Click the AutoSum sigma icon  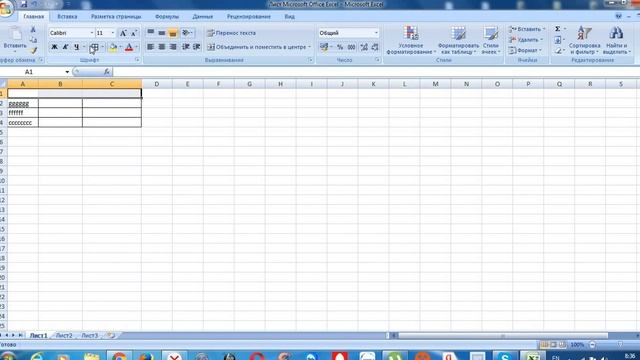(558, 29)
